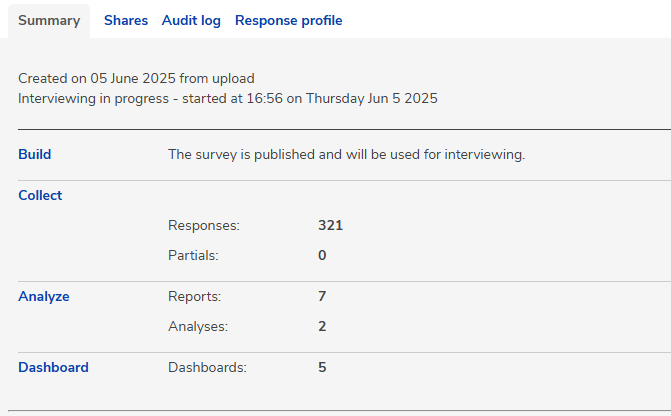Viewport: 671px width, 416px height.
Task: Open the Build section link
Action: pyautogui.click(x=35, y=155)
